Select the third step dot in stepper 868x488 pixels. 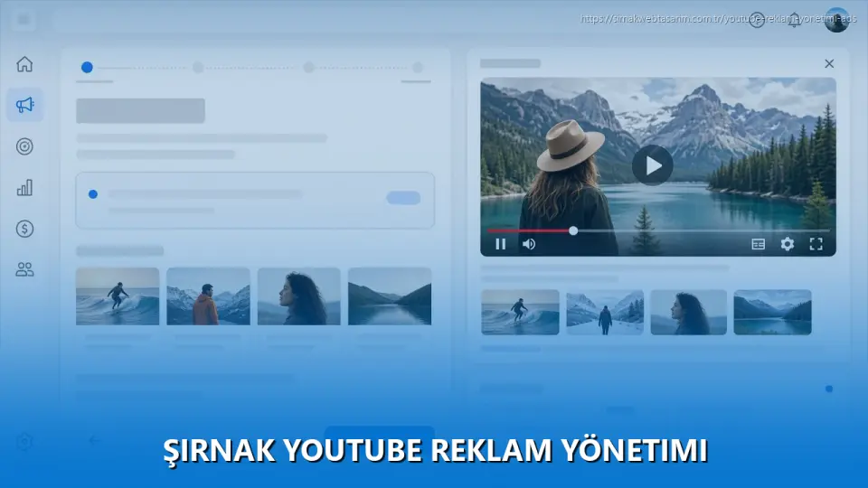pos(308,68)
